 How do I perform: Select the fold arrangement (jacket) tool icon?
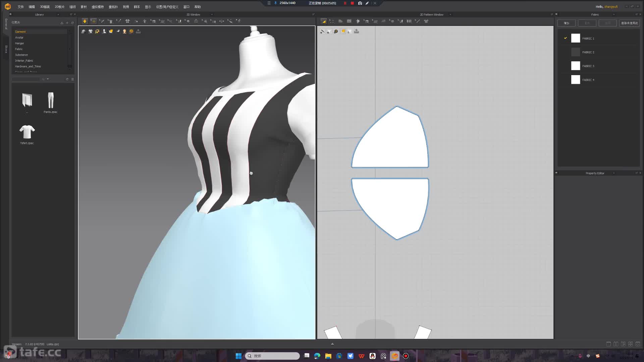(x=127, y=21)
